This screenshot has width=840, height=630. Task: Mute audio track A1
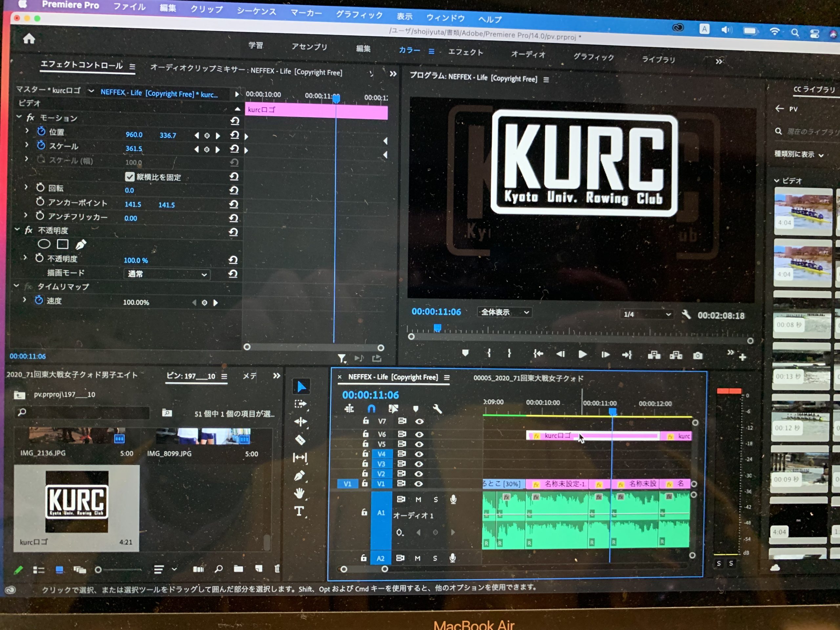pyautogui.click(x=418, y=500)
